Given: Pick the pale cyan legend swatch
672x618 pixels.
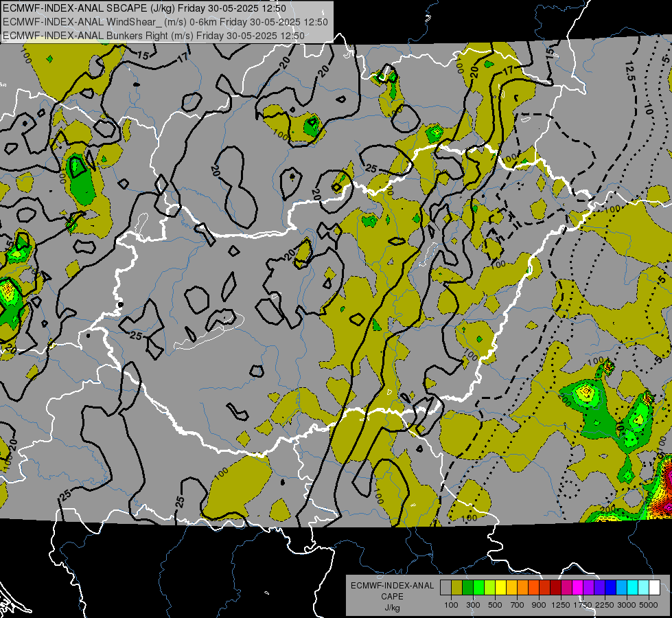Looking at the screenshot, I should 643,588.
